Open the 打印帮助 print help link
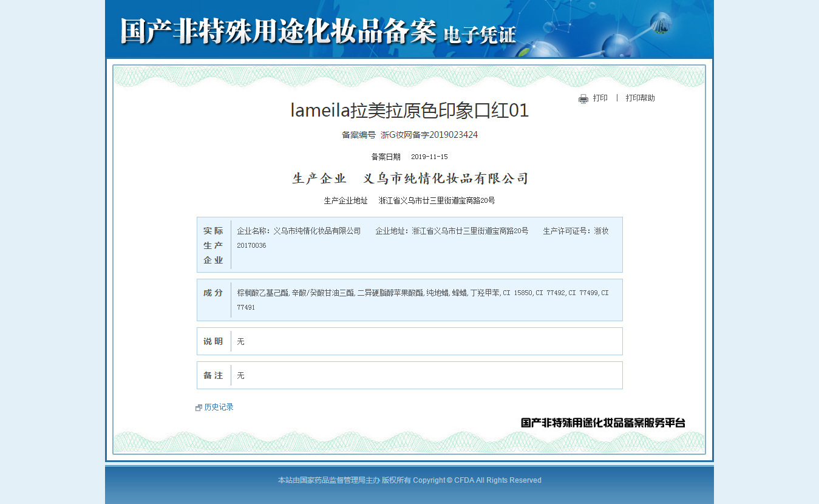This screenshot has width=819, height=504. click(641, 98)
